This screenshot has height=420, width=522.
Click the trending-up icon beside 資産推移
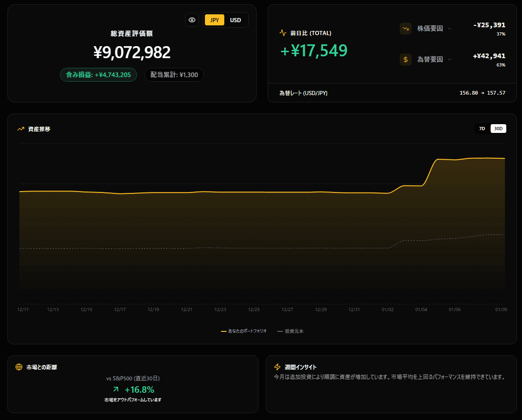pyautogui.click(x=21, y=129)
